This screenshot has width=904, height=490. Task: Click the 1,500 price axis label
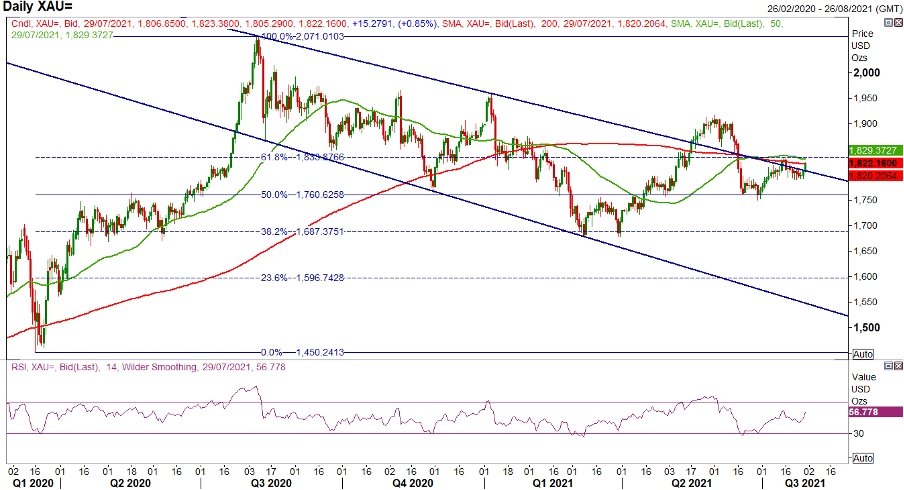click(867, 327)
